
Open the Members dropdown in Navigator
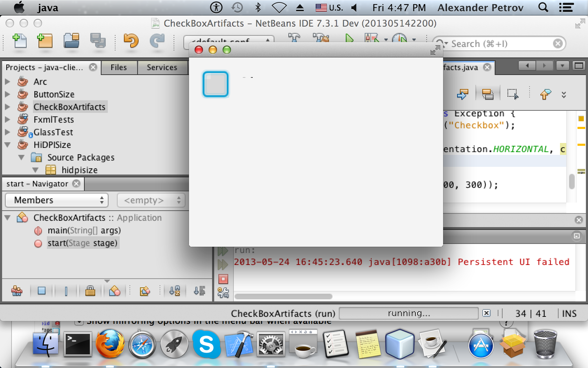click(57, 200)
